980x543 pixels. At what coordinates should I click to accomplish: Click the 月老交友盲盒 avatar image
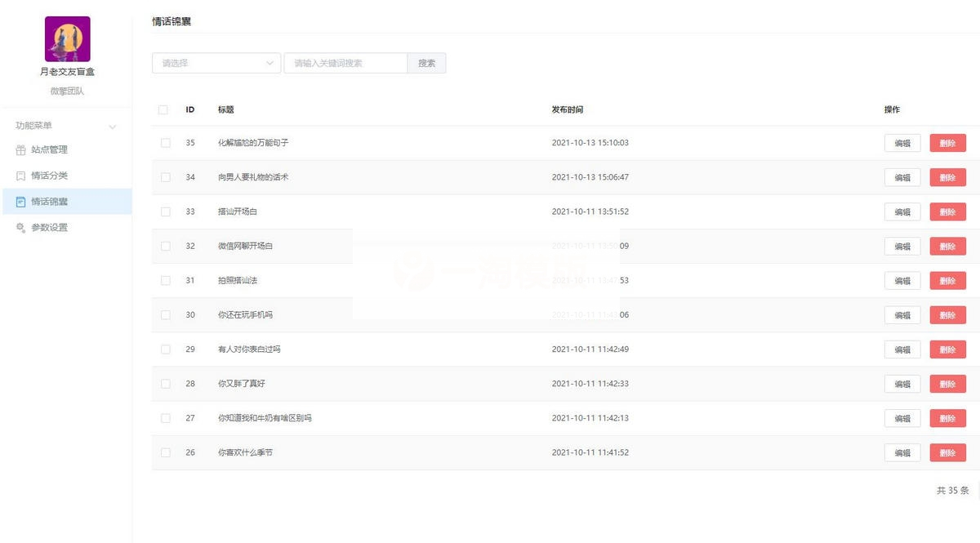coord(67,38)
